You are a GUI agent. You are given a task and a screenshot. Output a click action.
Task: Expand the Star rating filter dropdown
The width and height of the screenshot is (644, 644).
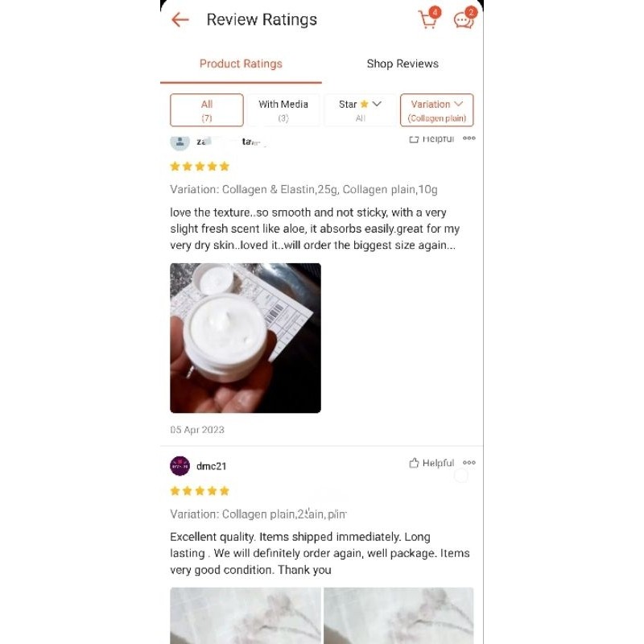360,110
